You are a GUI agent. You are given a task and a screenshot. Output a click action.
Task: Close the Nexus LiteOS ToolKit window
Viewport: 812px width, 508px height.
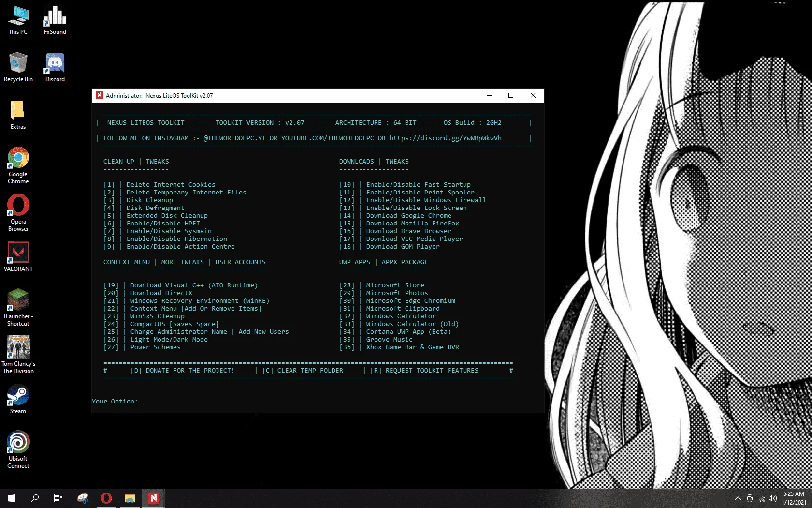(x=533, y=96)
